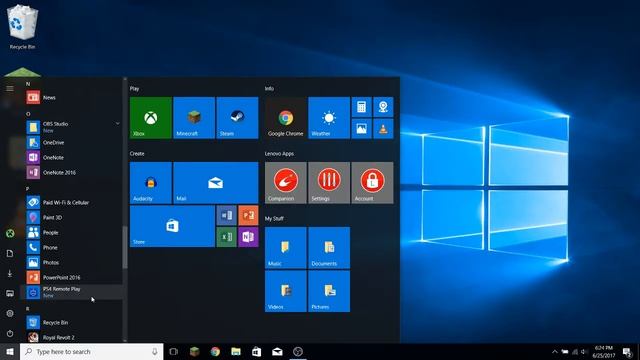Launch the VLC cone small tile
The height and width of the screenshot is (360, 640).
[383, 129]
